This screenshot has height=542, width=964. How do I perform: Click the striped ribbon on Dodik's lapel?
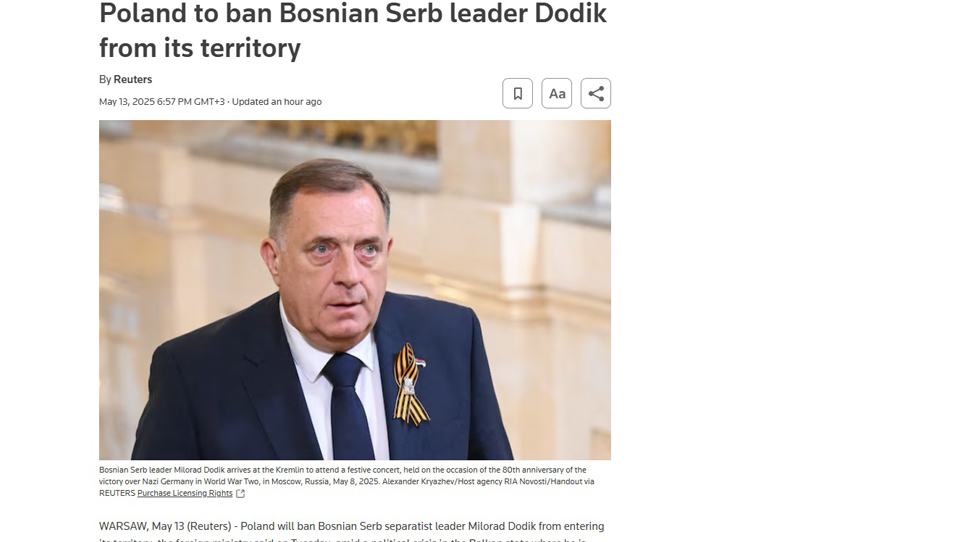(410, 385)
